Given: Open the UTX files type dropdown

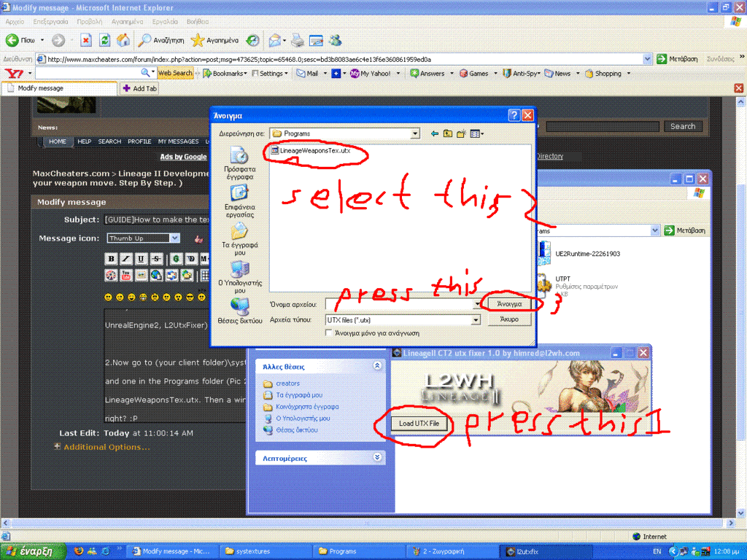Looking at the screenshot, I should click(x=476, y=319).
